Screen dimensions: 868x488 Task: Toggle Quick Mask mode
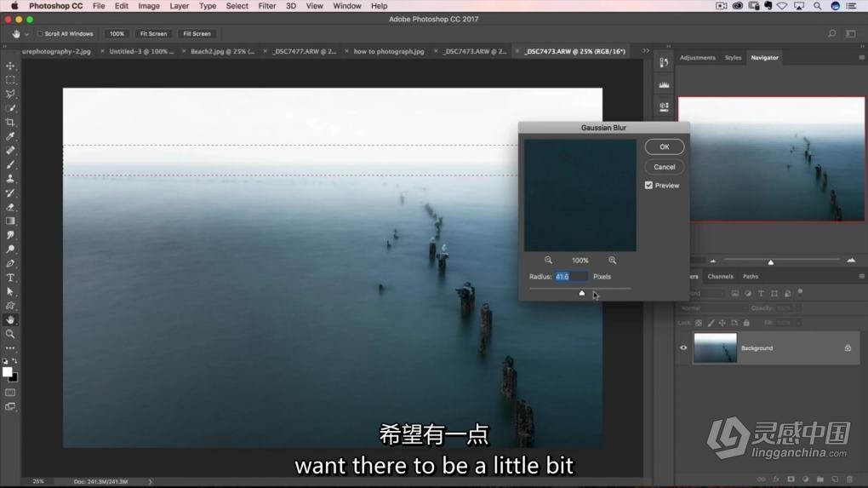click(10, 392)
